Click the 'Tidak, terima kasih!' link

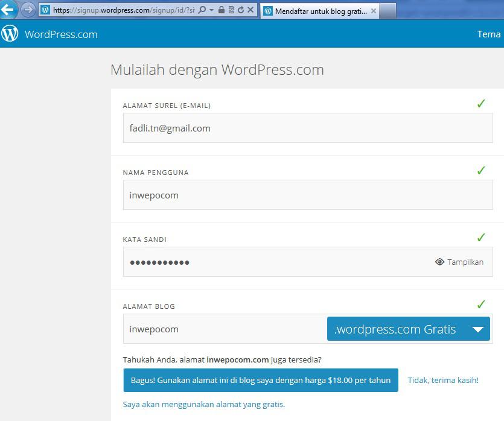pyautogui.click(x=443, y=380)
